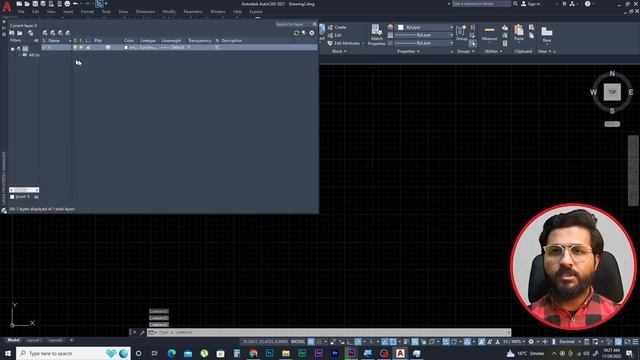This screenshot has width=640, height=360.
Task: Click the green Refresh icon in layer manager
Action: pyautogui.click(x=297, y=33)
